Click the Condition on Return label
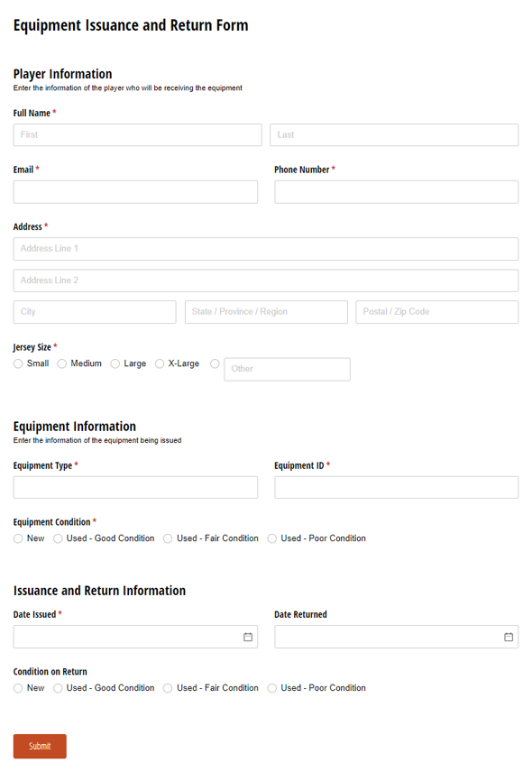The width and height of the screenshot is (532, 772). (x=50, y=672)
